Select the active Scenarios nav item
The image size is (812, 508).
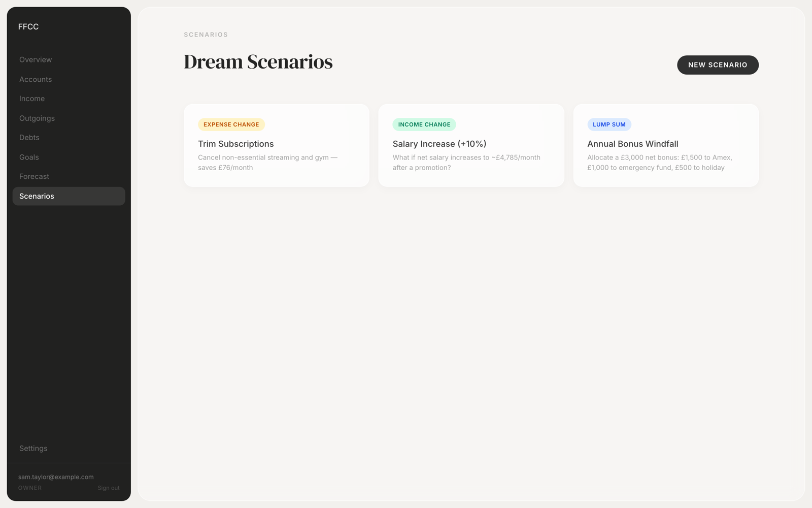[69, 196]
